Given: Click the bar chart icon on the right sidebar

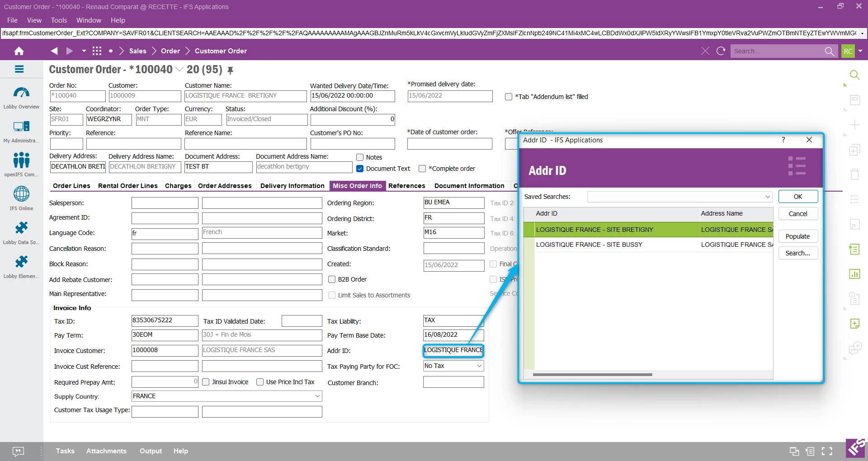Looking at the screenshot, I should [855, 273].
